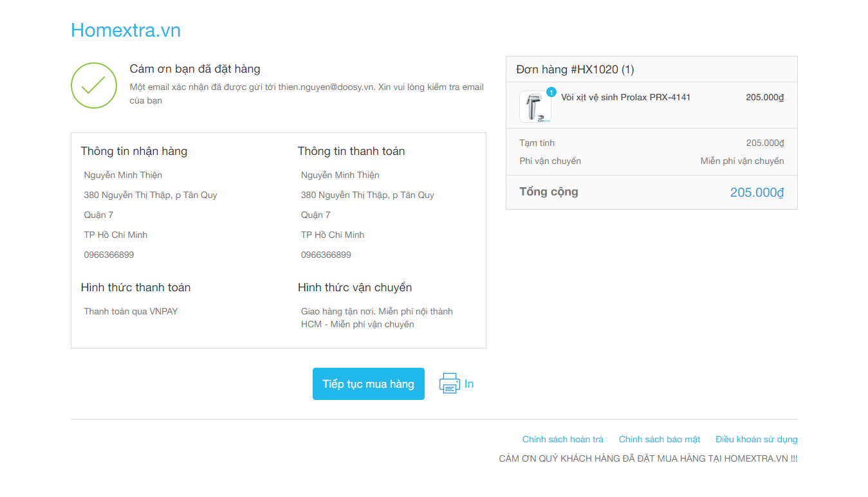Image resolution: width=868 pixels, height=497 pixels.
Task: Click the Miễn phí vận chuyển shipping fee
Action: 742,161
